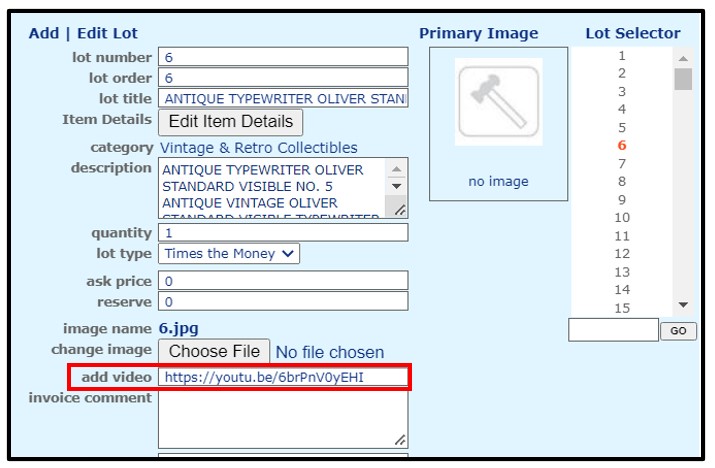Select lot 12 in Lot Selector
Viewport: 715px width, 468px height.
point(622,254)
